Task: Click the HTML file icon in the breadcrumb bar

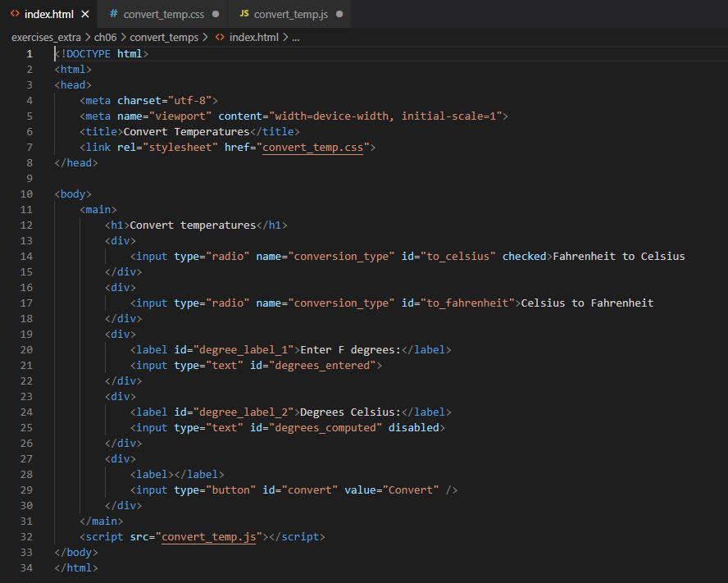Action: point(218,37)
